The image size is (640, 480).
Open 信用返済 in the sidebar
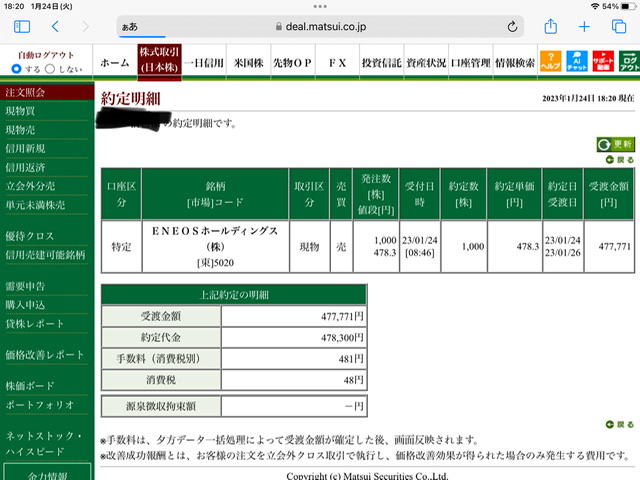25,167
